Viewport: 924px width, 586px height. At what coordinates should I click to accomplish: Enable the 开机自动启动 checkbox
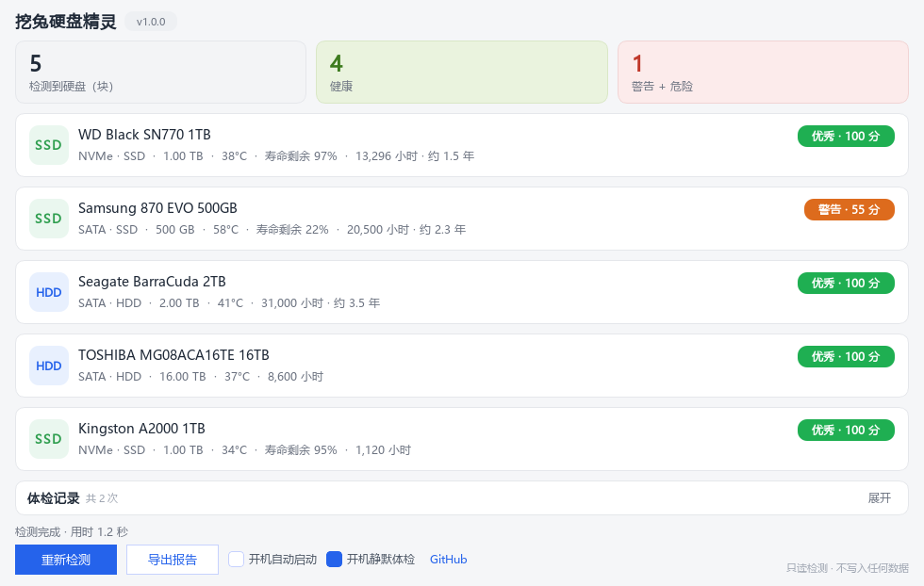pyautogui.click(x=237, y=559)
